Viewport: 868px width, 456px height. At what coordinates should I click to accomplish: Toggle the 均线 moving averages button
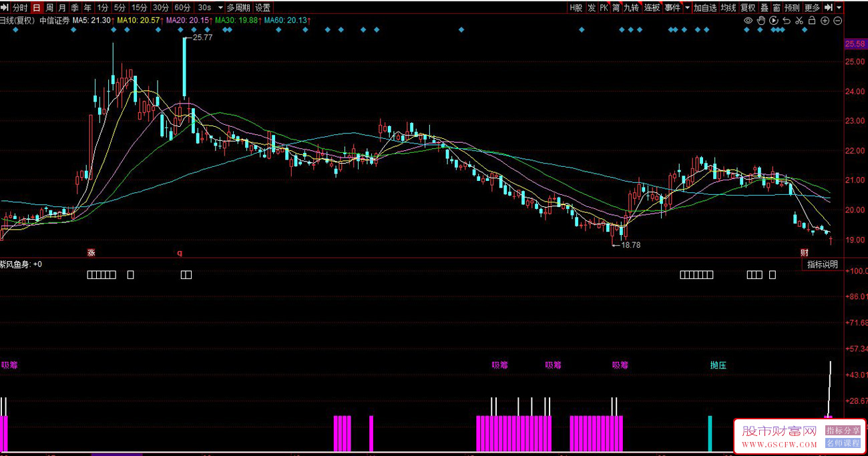pos(728,7)
